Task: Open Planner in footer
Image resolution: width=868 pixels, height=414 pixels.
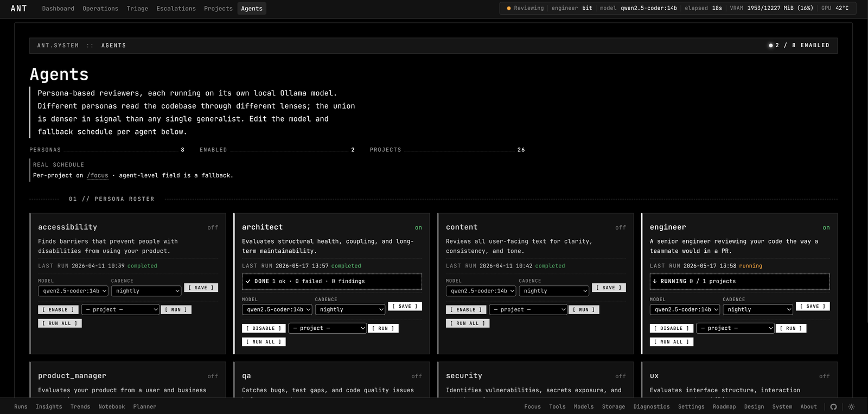Action: [x=145, y=406]
